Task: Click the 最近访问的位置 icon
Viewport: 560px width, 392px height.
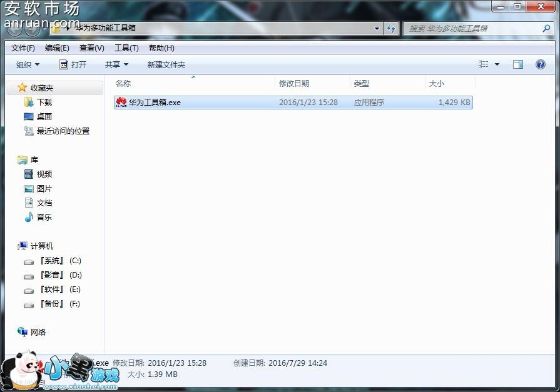Action: [x=29, y=131]
